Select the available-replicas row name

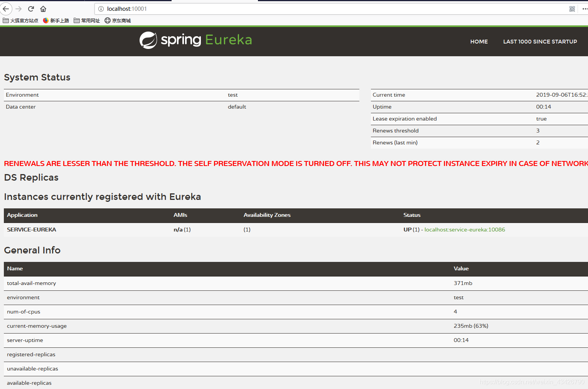coord(29,383)
